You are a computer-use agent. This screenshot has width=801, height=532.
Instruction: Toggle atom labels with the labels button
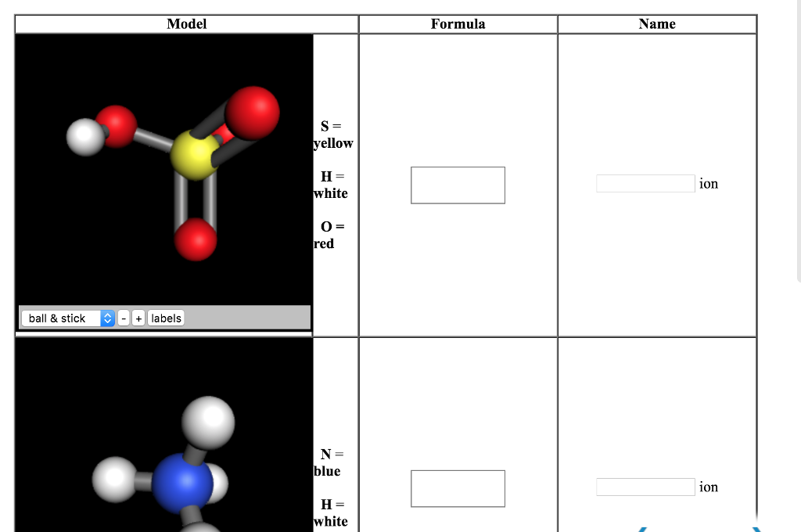(165, 318)
